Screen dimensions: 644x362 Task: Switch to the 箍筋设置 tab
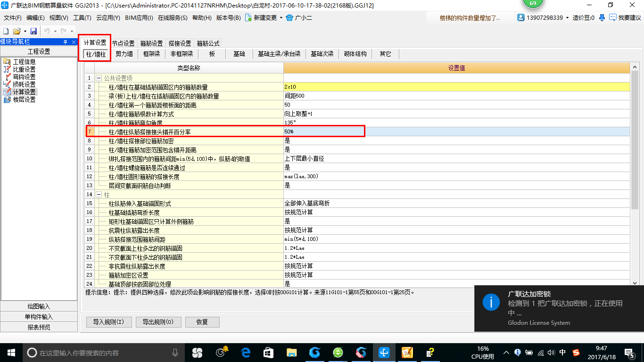[151, 43]
